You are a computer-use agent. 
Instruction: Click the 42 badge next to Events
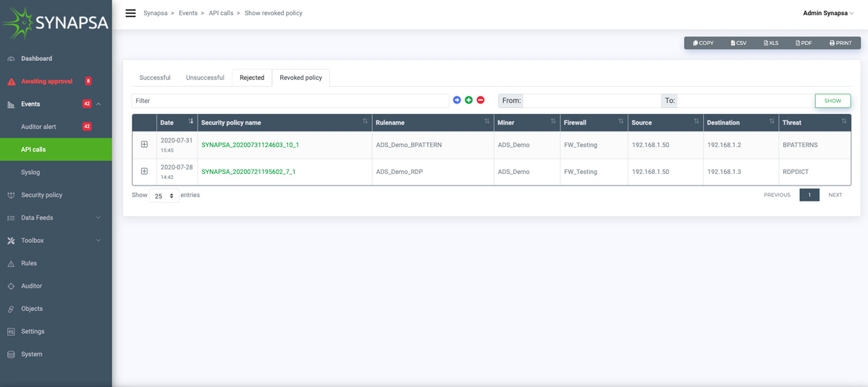[87, 104]
